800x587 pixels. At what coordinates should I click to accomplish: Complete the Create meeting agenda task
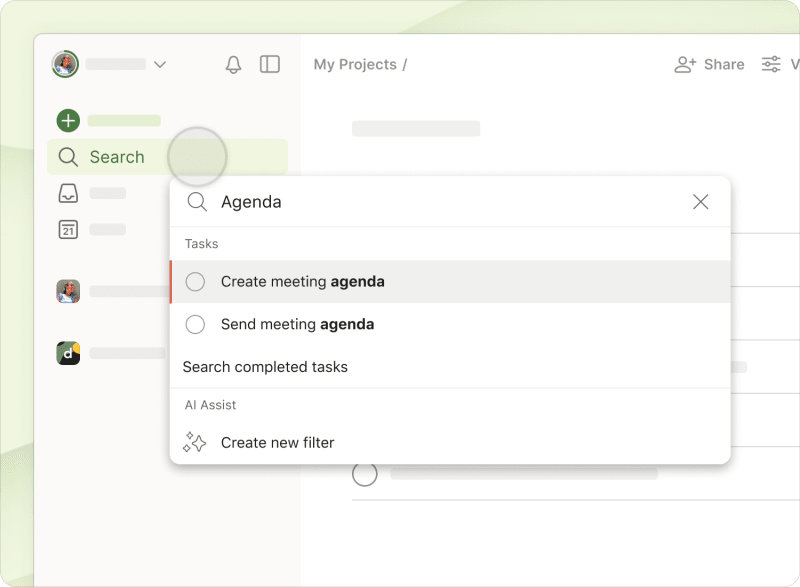[195, 281]
